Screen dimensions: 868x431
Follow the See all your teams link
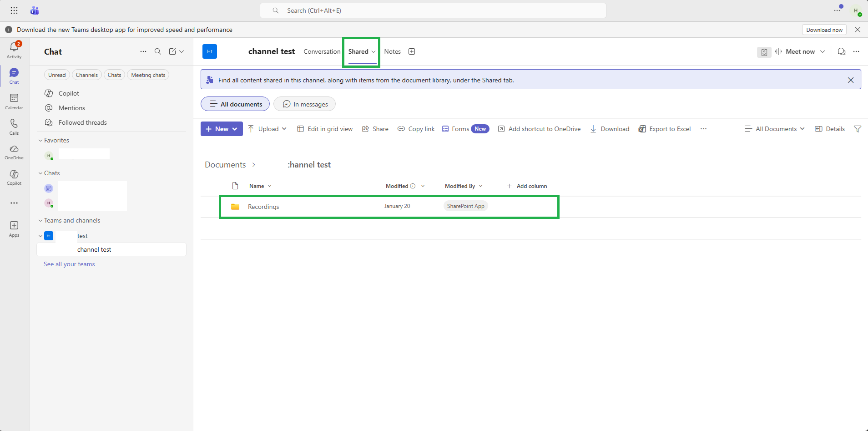point(69,264)
